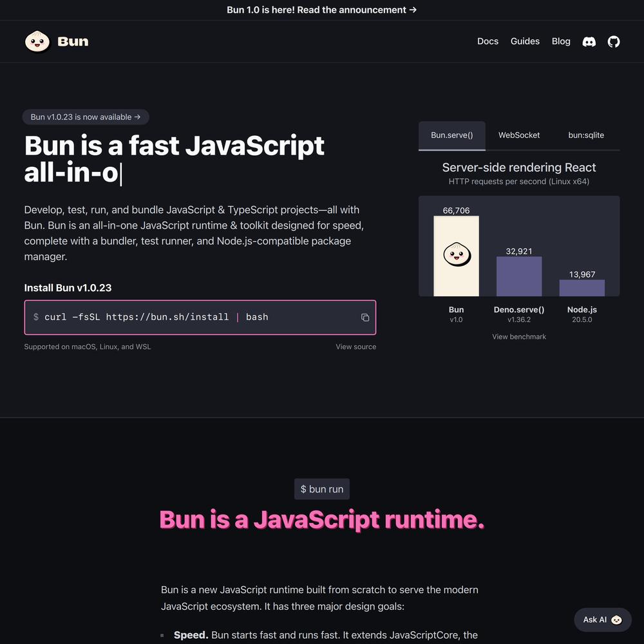This screenshot has width=644, height=644.
Task: Click the 13,967 value label
Action: (582, 274)
